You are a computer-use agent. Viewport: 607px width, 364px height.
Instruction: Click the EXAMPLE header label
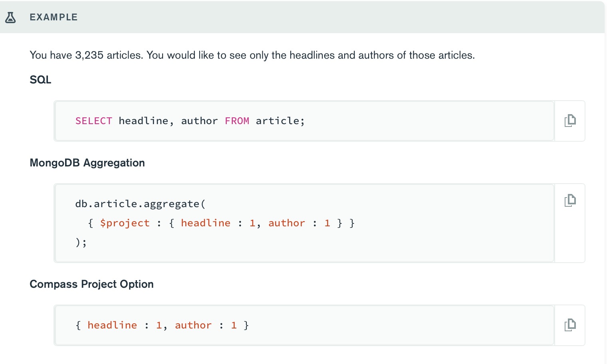pos(54,17)
